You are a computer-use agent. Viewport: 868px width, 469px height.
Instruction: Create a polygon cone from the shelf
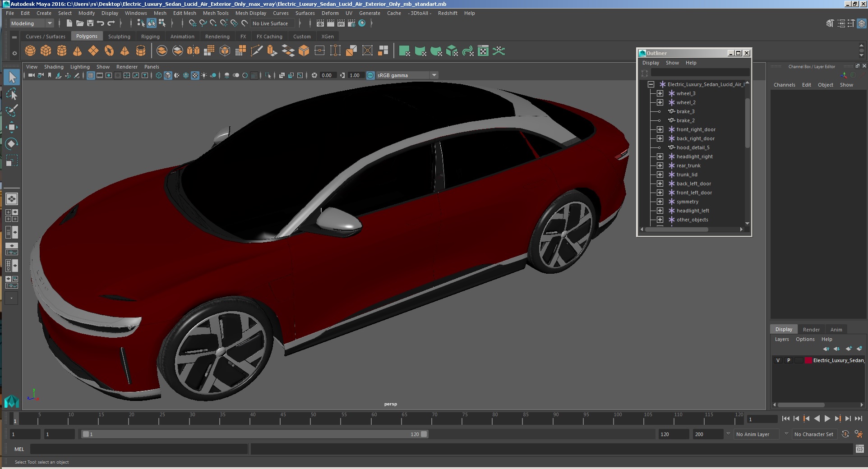pyautogui.click(x=78, y=51)
